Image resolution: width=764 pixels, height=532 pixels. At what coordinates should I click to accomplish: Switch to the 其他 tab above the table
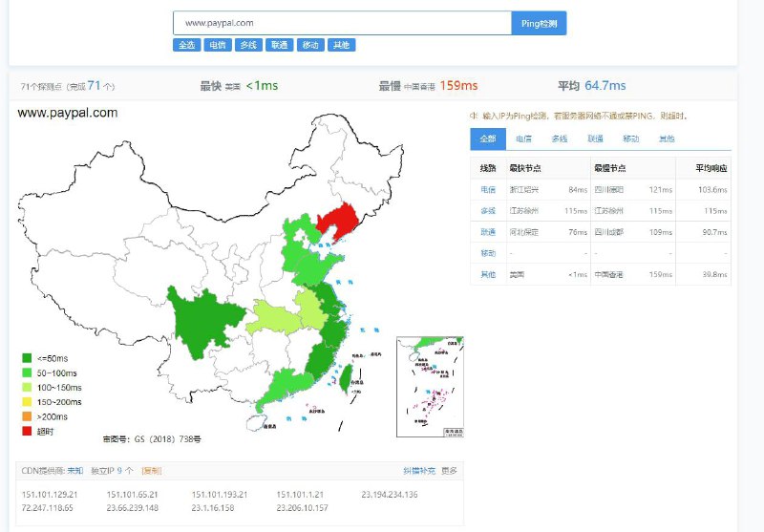667,138
